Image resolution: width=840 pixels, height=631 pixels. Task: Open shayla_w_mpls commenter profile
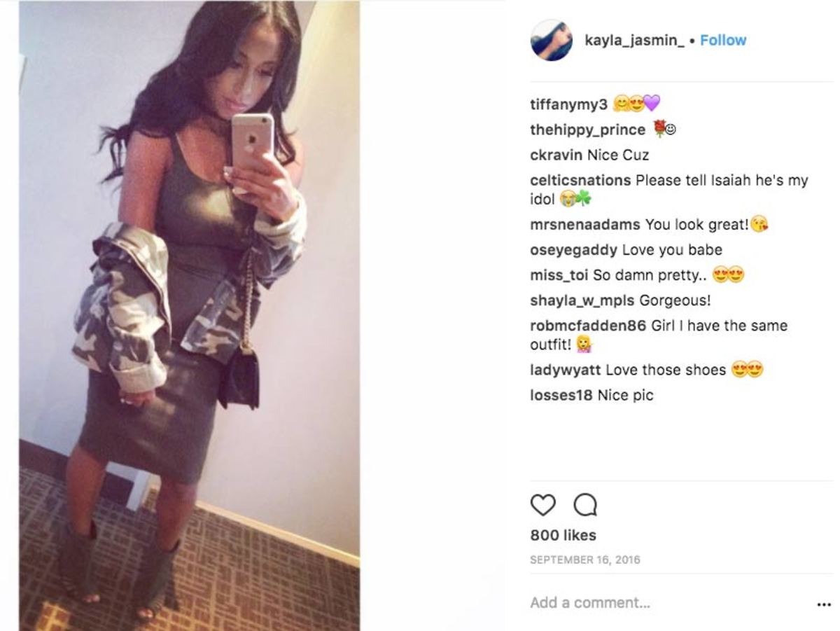click(x=582, y=300)
